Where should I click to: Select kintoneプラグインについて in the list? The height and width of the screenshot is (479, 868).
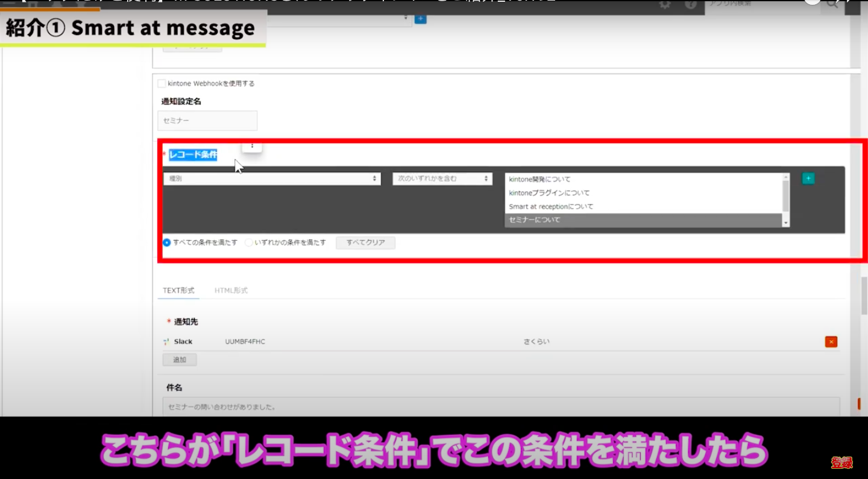549,193
